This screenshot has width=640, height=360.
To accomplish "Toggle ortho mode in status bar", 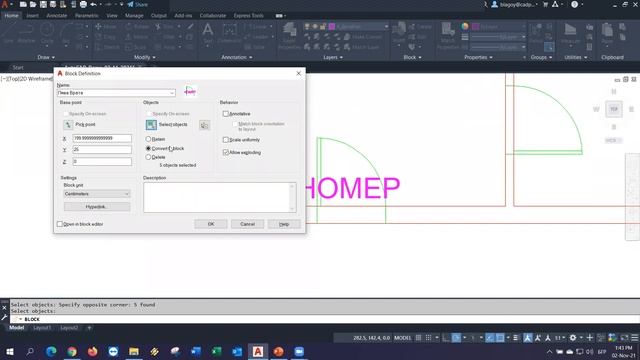I will pos(446,338).
